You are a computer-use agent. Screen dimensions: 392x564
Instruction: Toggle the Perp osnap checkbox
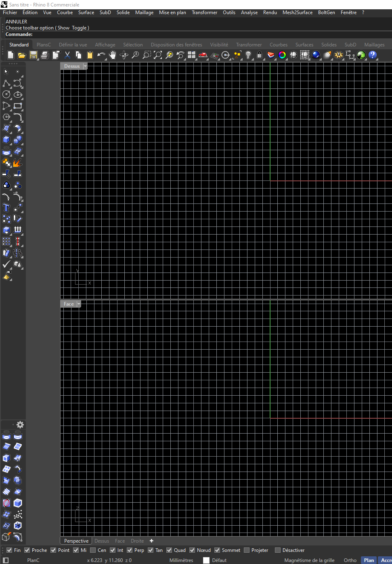tap(130, 550)
